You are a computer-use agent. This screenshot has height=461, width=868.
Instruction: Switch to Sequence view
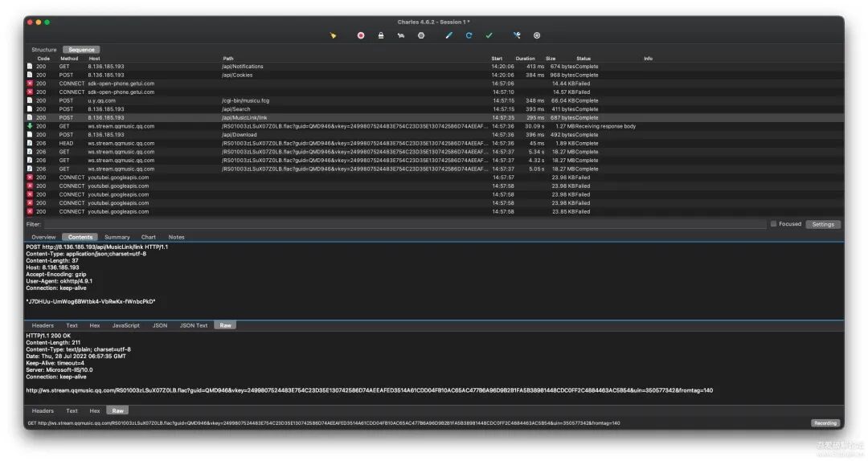coord(81,50)
